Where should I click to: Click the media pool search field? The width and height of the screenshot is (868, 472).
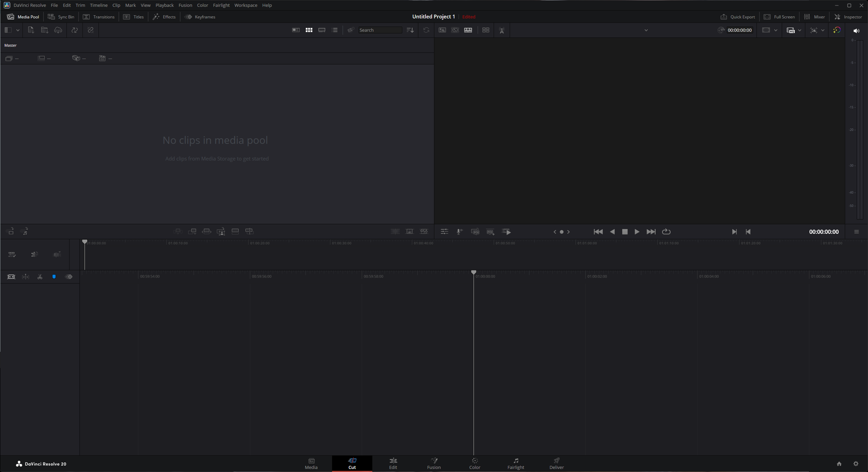(380, 30)
